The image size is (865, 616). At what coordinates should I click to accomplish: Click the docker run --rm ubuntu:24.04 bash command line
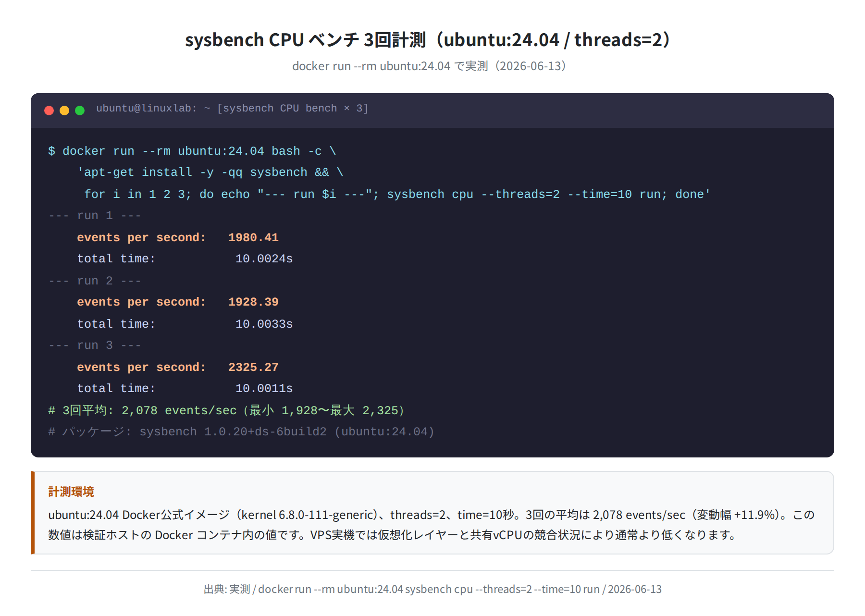(x=192, y=151)
